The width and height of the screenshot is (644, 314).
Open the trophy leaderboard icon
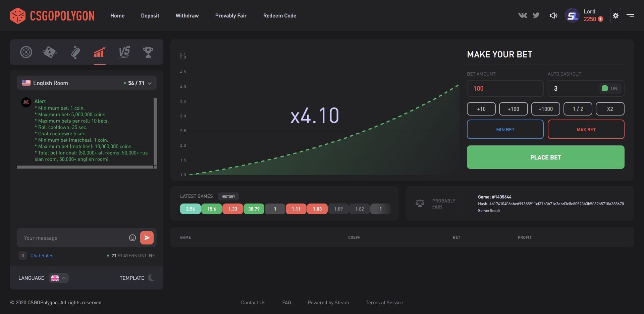[x=148, y=52]
